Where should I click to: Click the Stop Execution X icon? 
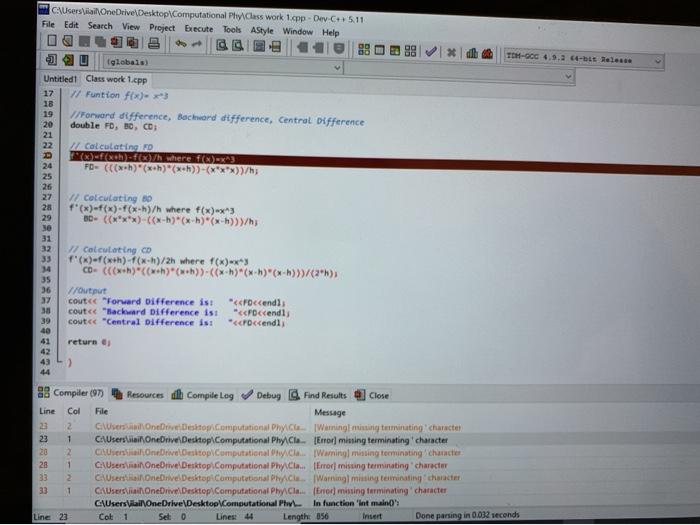(x=451, y=53)
